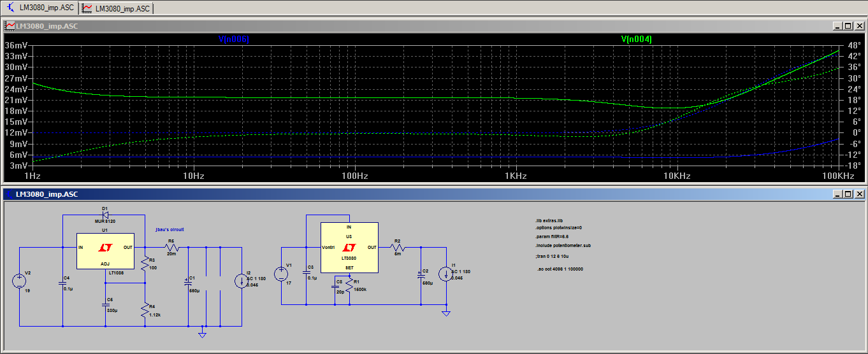Select capacitor C3 symbol

point(306,272)
